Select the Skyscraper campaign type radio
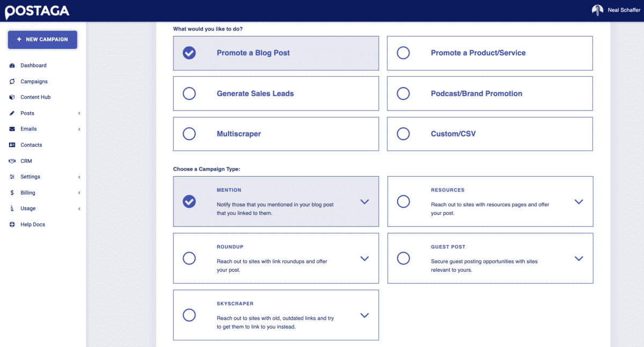 pyautogui.click(x=189, y=315)
